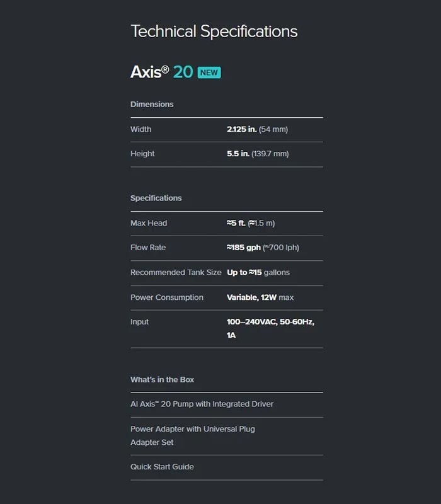441x504 pixels.
Task: Click the Recommended Tank Size label
Action: click(x=176, y=273)
